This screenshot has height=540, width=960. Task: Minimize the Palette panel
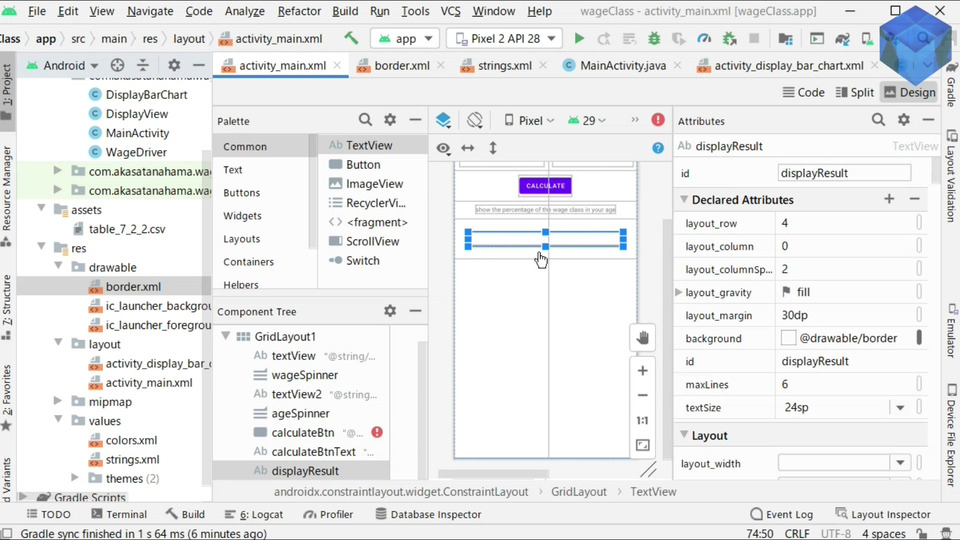(x=415, y=120)
